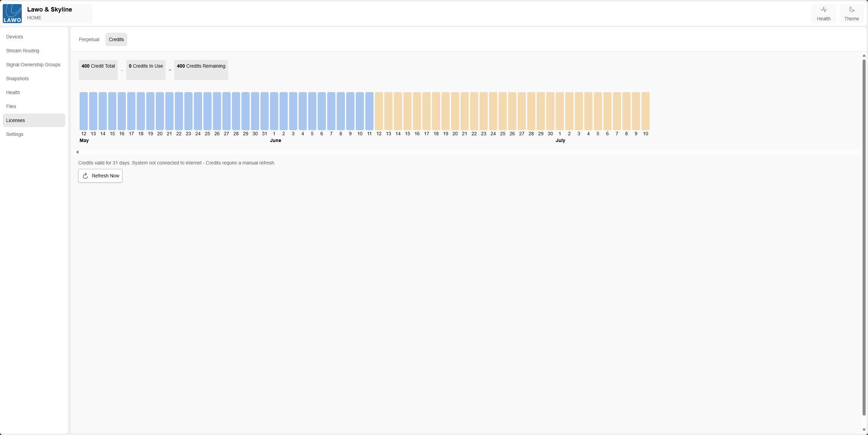Open Signal Ownership Groups
The height and width of the screenshot is (435, 868).
tap(34, 65)
